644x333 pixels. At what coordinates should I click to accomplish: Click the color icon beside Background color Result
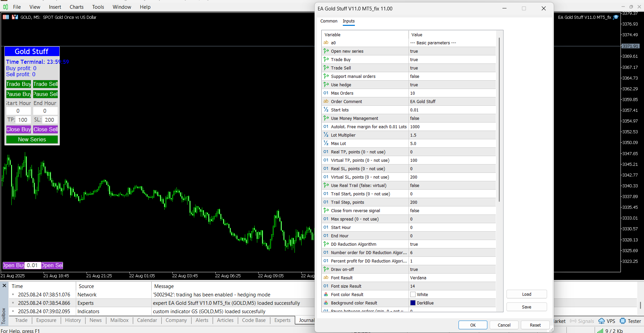(x=326, y=303)
